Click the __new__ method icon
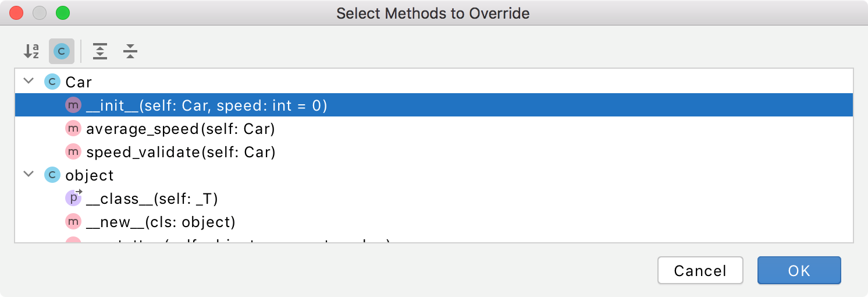The image size is (868, 297). tap(73, 222)
